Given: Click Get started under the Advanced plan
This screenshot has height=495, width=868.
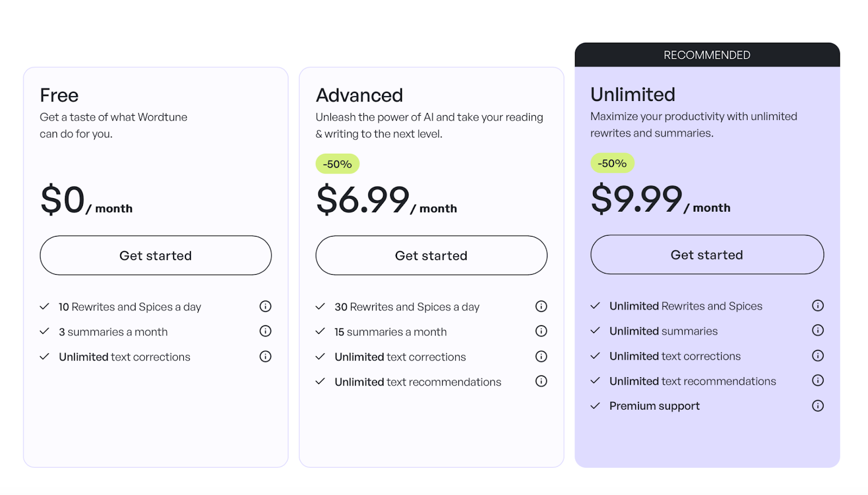Looking at the screenshot, I should coord(431,256).
